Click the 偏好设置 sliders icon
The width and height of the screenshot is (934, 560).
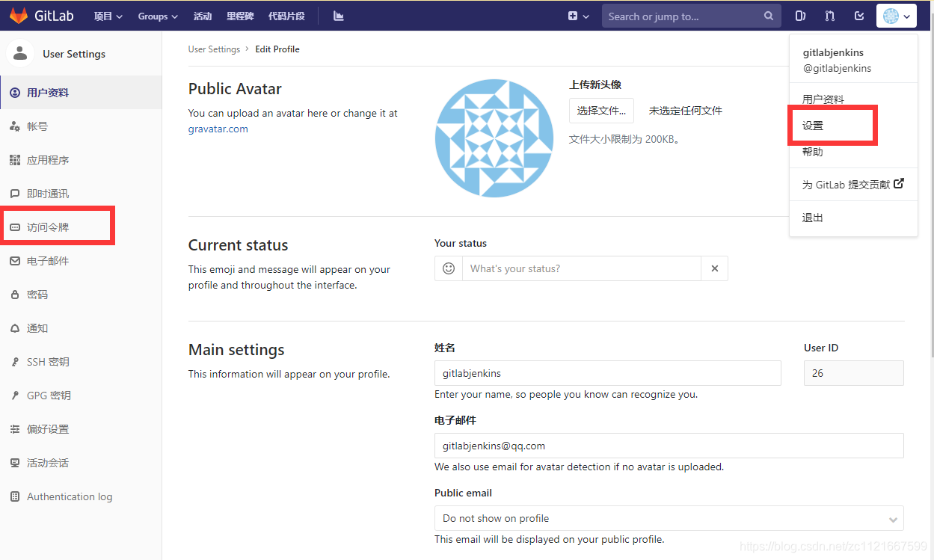[x=15, y=429]
